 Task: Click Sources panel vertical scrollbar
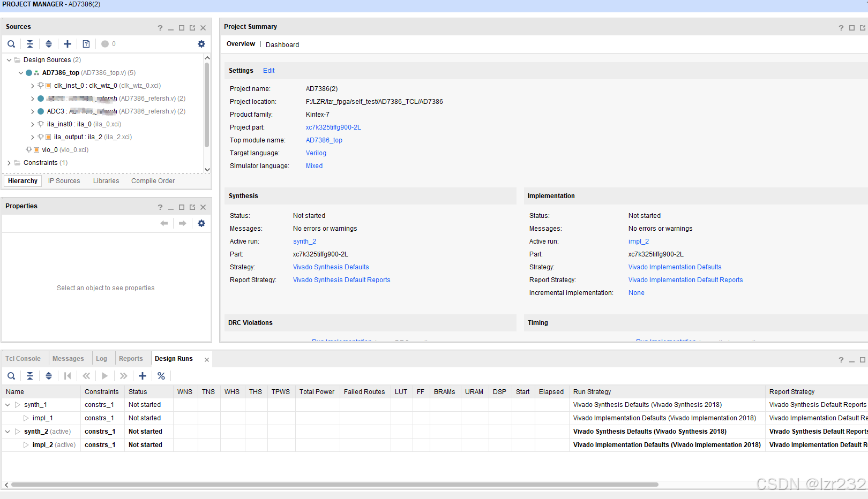click(207, 104)
